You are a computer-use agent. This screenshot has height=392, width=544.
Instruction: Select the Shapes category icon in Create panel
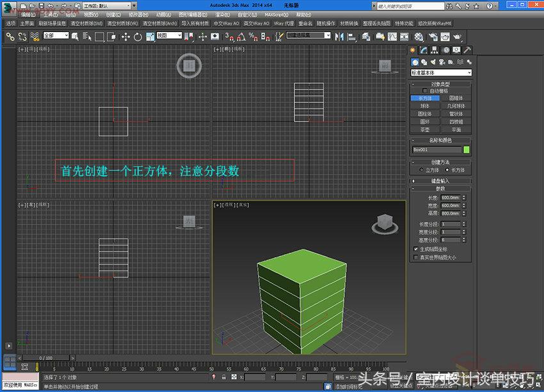click(424, 62)
